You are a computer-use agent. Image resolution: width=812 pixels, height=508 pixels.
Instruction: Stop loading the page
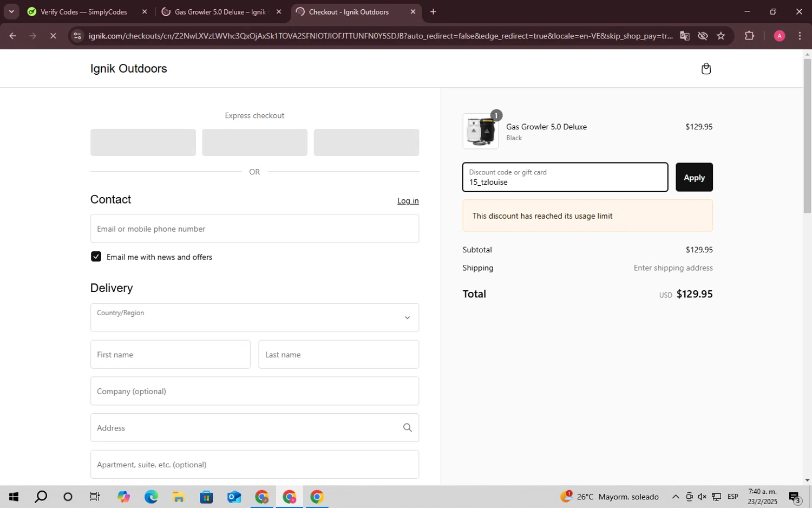point(53,36)
